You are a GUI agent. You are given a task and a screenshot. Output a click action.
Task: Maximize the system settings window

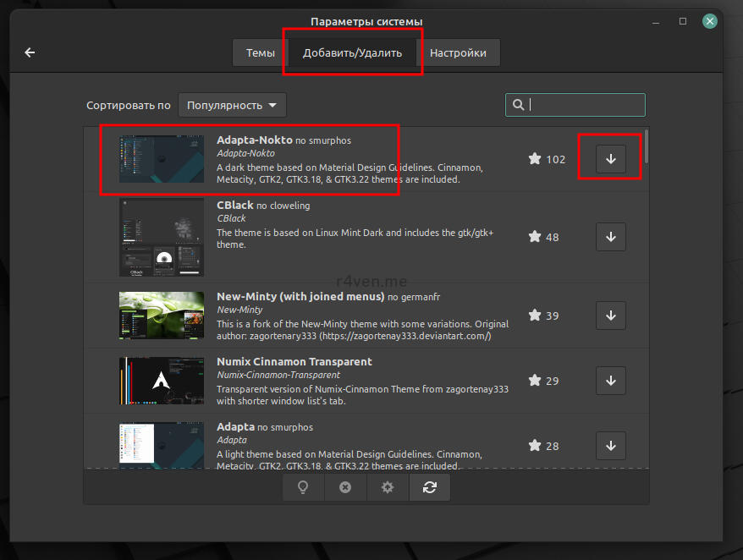[683, 21]
